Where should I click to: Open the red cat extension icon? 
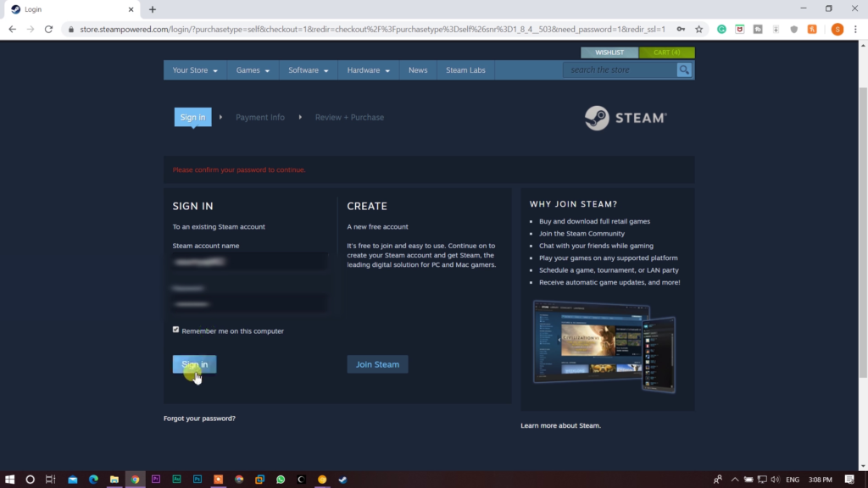pos(739,30)
